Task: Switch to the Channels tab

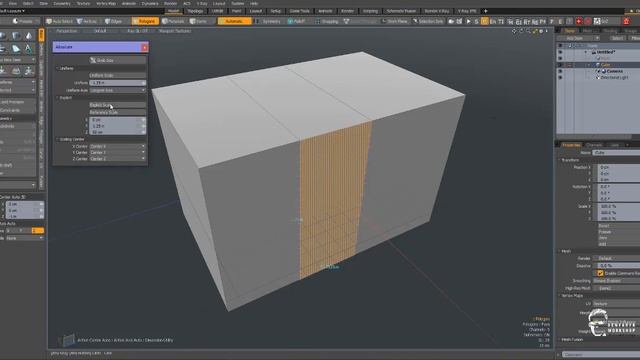Action: (594, 145)
